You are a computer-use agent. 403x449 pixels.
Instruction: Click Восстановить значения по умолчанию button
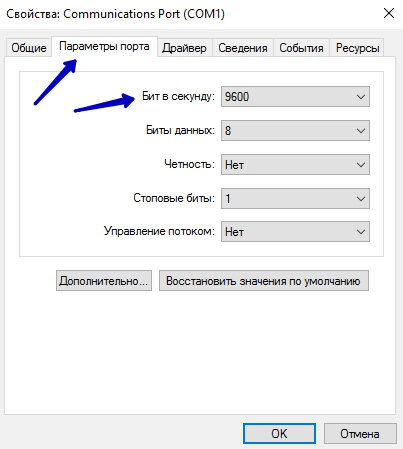pos(264,281)
